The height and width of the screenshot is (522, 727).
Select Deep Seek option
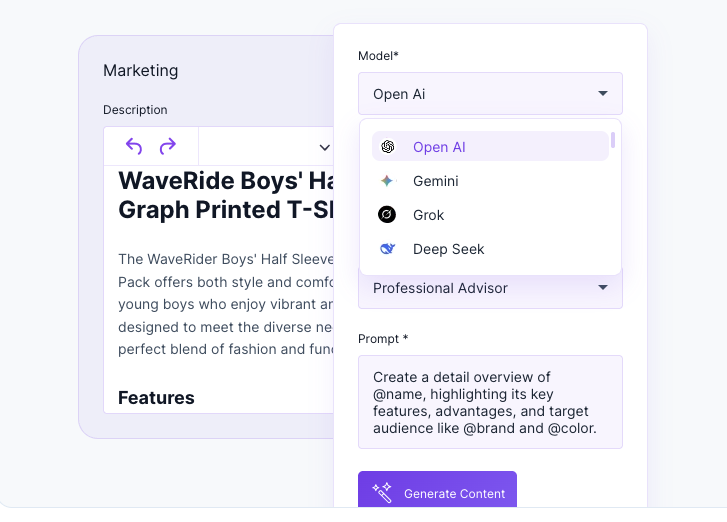tap(490, 249)
